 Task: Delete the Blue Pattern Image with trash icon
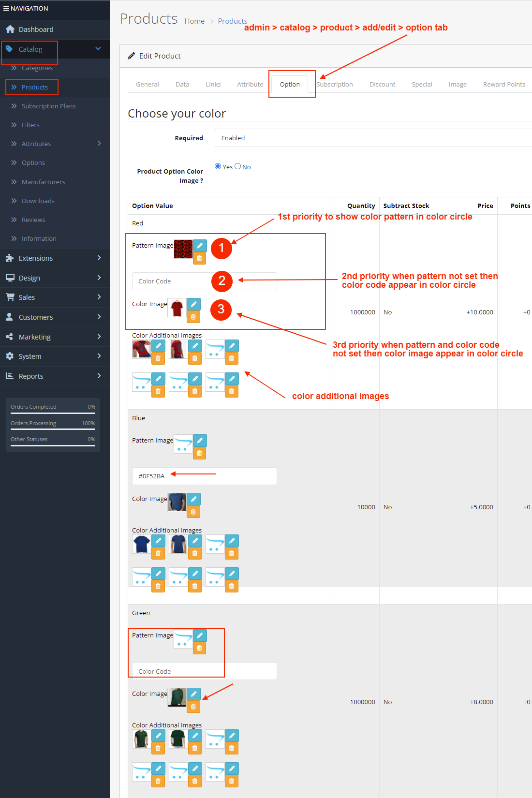(200, 453)
